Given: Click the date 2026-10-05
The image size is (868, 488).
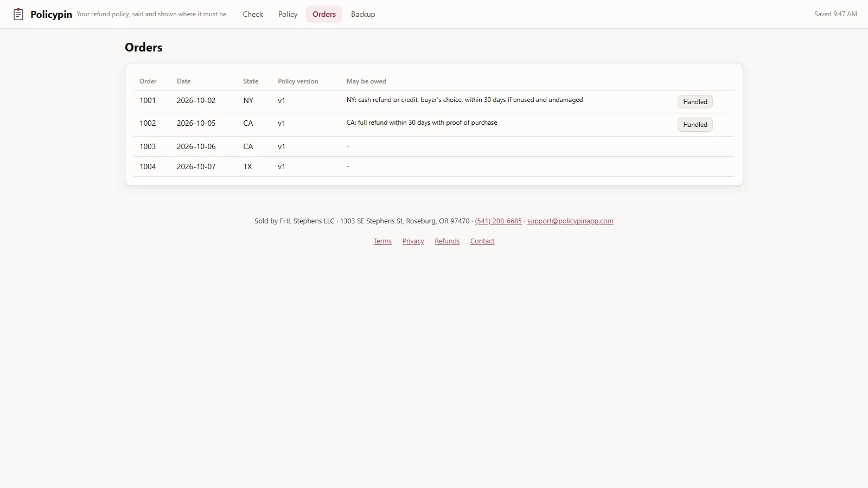Looking at the screenshot, I should click(196, 123).
